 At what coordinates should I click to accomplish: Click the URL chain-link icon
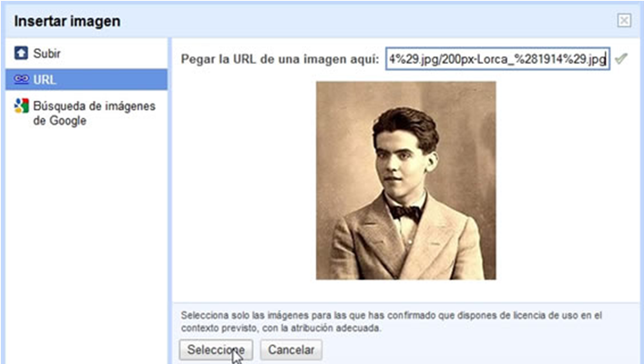pos(21,79)
